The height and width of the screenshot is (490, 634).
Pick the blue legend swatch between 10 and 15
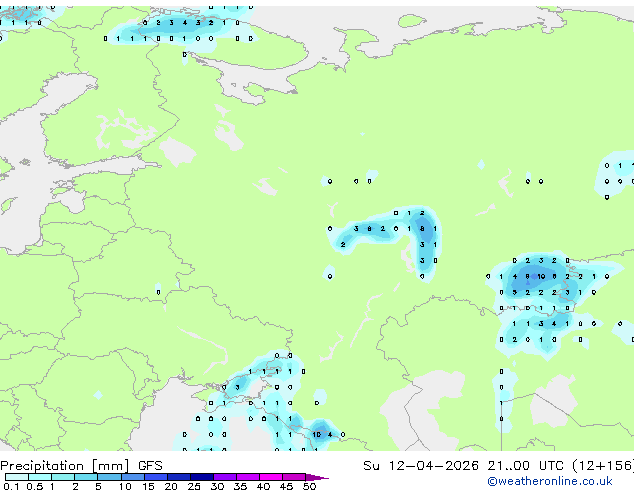pos(133,477)
